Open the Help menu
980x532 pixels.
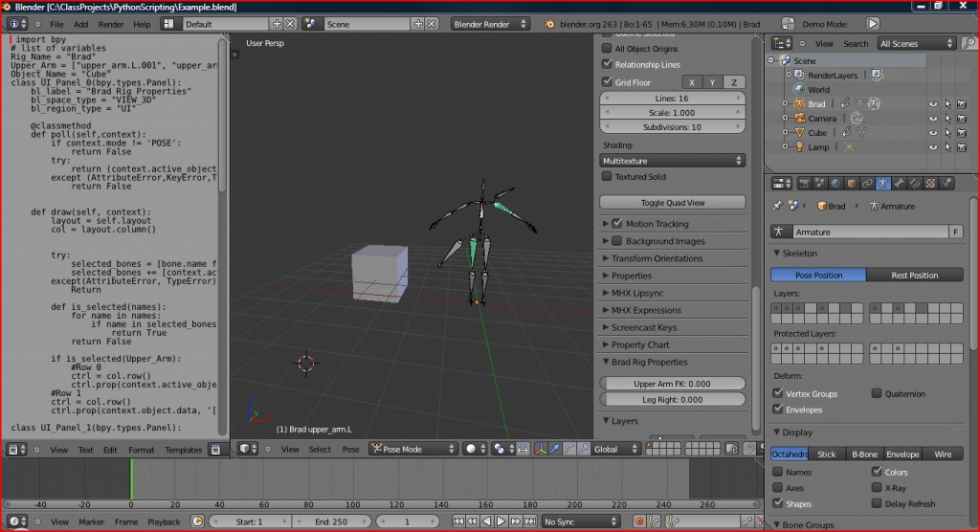142,24
